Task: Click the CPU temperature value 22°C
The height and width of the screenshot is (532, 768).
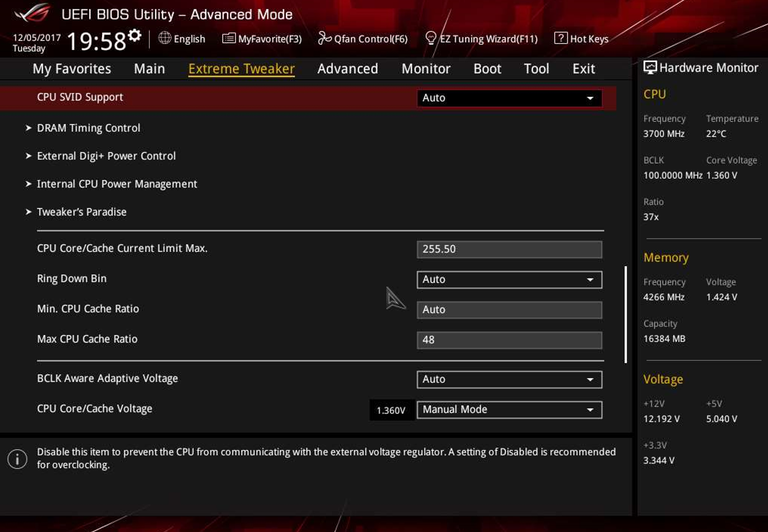Action: pyautogui.click(x=716, y=134)
